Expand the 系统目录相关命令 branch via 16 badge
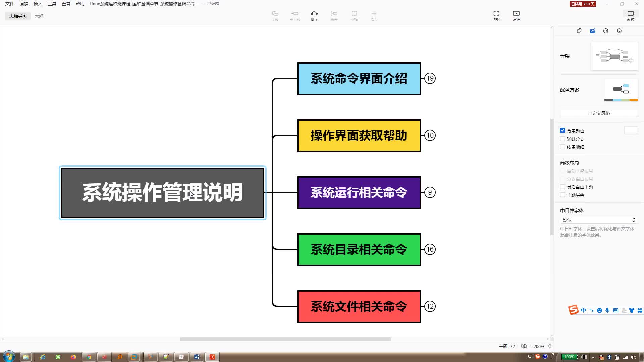Viewport: 644px width, 362px height. 430,249
